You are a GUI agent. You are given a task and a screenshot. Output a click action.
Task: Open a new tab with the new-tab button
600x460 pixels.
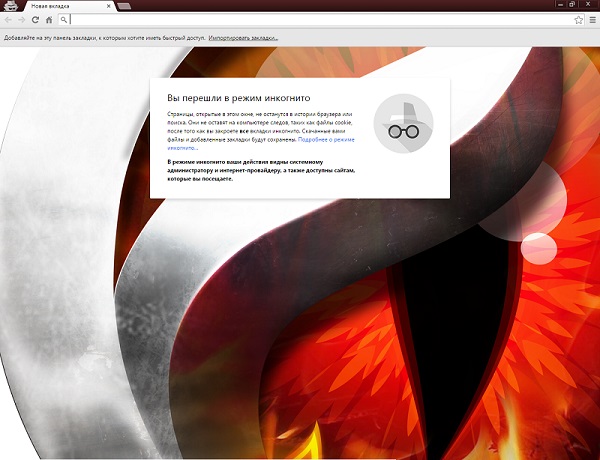(124, 6)
